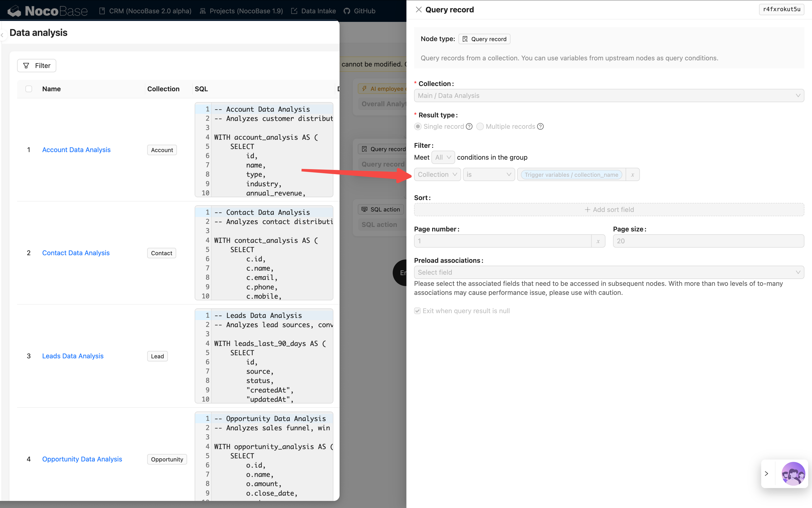The width and height of the screenshot is (812, 508).
Task: Click the NocoBase logo
Action: click(x=48, y=11)
